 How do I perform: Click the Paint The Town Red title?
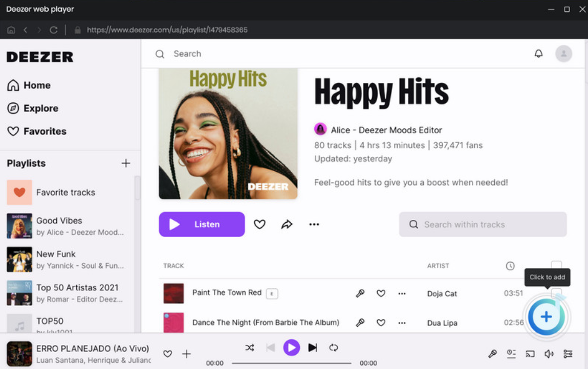tap(227, 292)
